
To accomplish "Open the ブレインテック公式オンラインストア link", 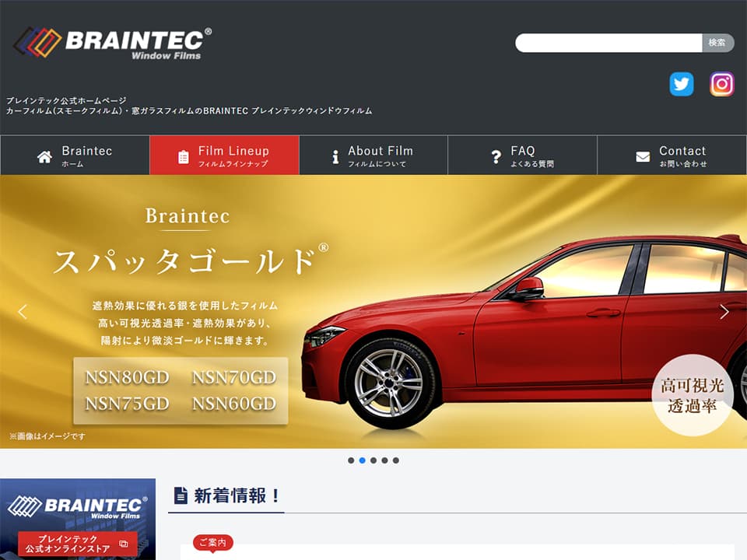I will 77,544.
